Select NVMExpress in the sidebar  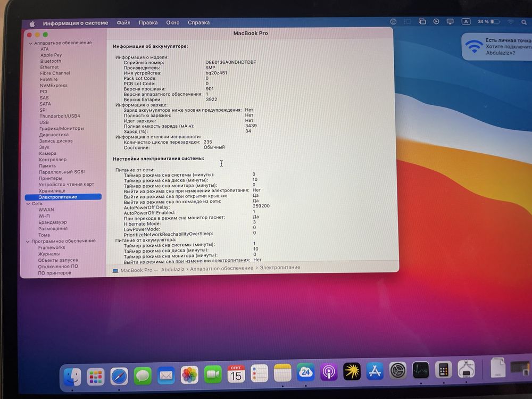point(54,86)
